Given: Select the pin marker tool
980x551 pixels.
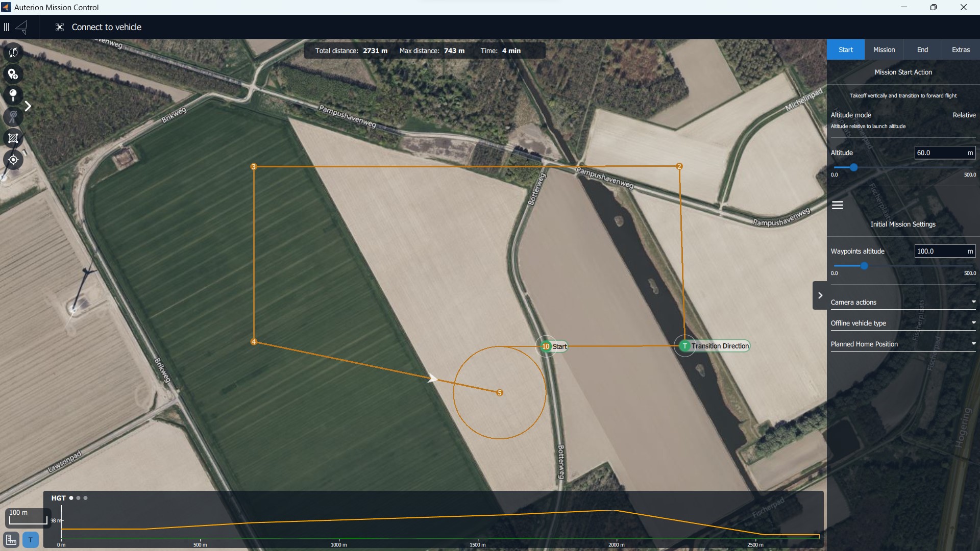Looking at the screenshot, I should pyautogui.click(x=13, y=95).
